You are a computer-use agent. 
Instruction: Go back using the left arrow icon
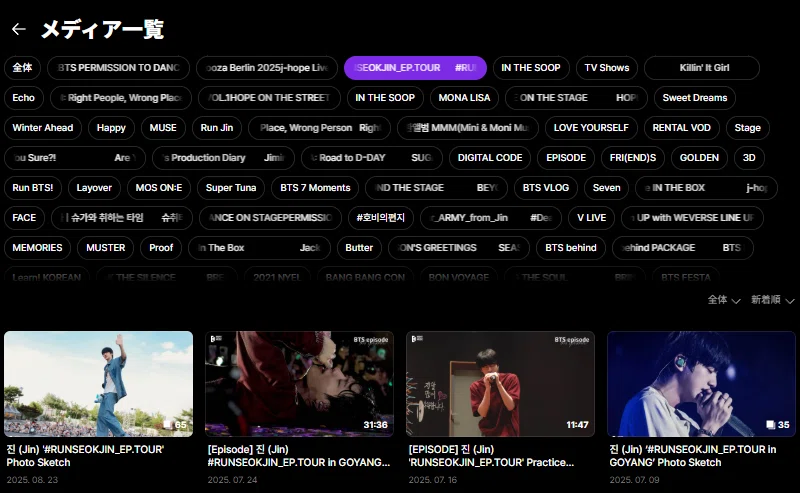(19, 29)
